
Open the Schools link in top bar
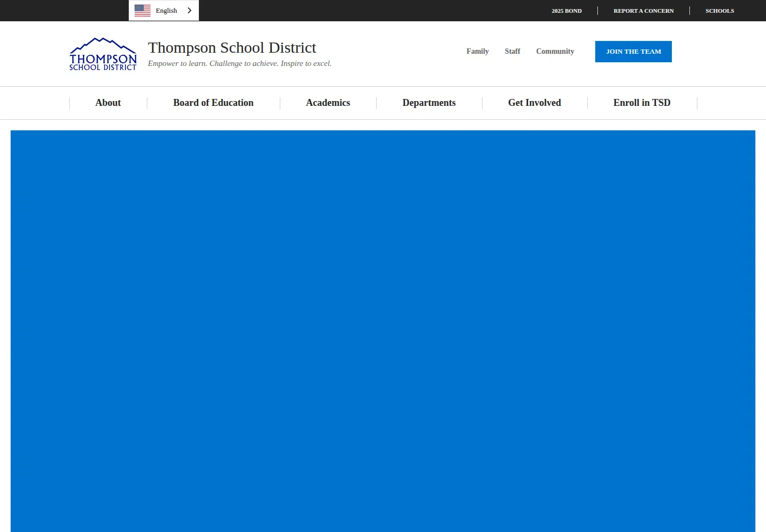pos(720,11)
